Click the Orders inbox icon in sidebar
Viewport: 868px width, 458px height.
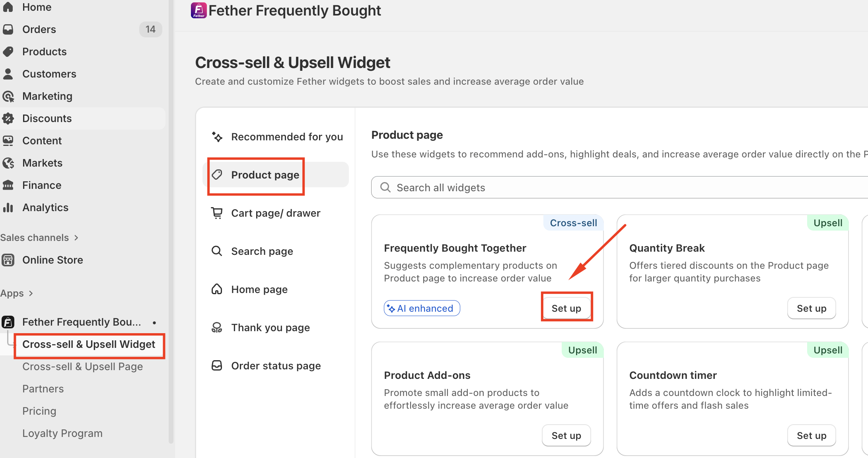(8, 29)
